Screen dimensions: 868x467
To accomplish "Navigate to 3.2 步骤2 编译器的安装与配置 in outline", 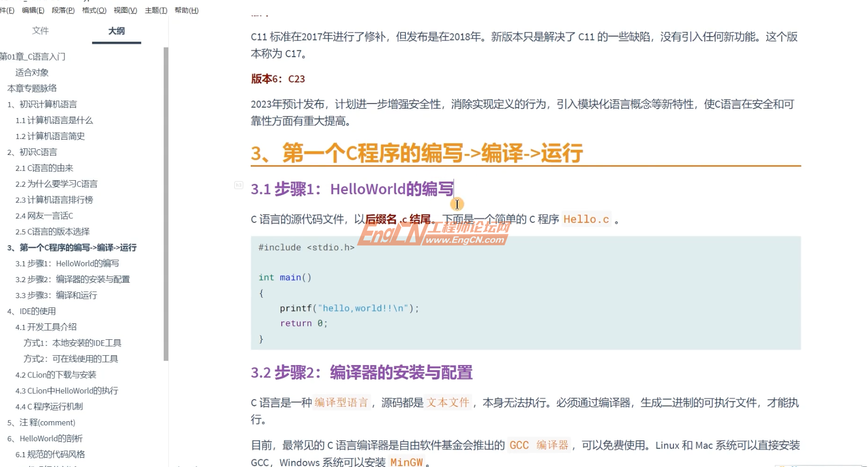I will pyautogui.click(x=73, y=279).
